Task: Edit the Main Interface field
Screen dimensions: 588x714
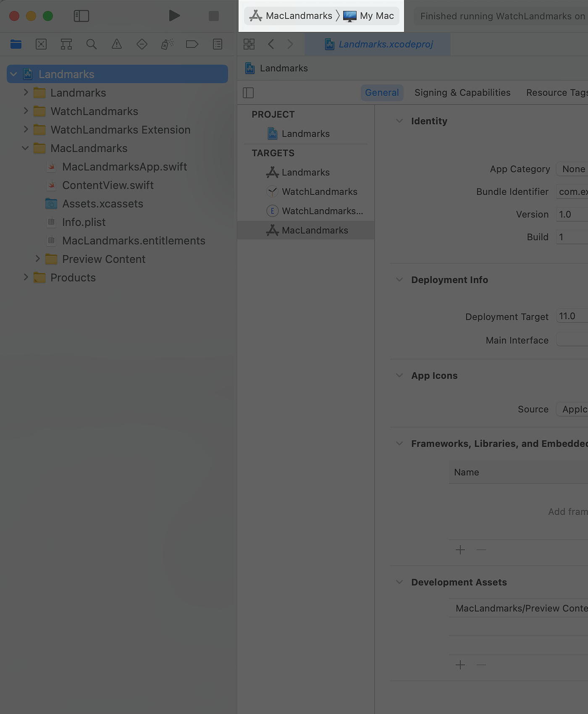Action: 572,339
